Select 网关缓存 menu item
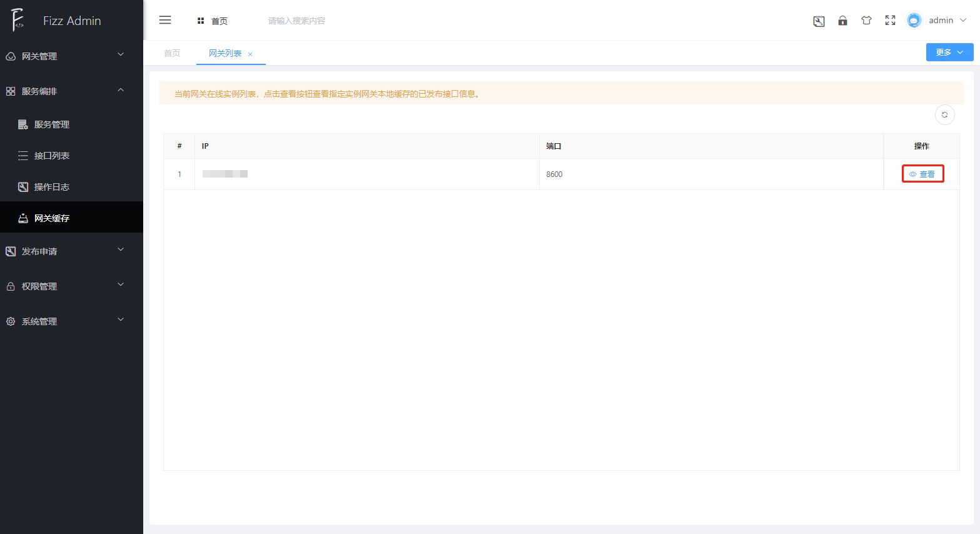The image size is (980, 534). 72,218
